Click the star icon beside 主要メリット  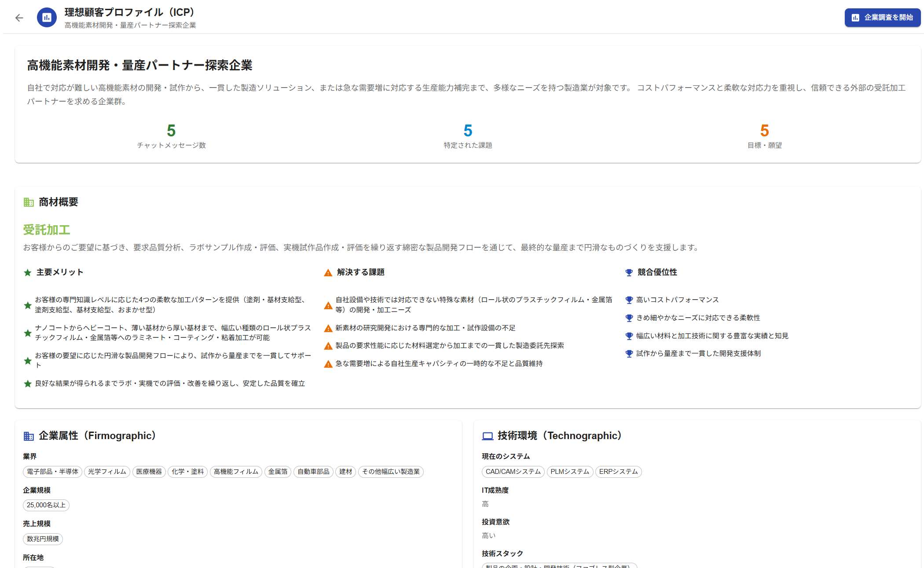28,273
